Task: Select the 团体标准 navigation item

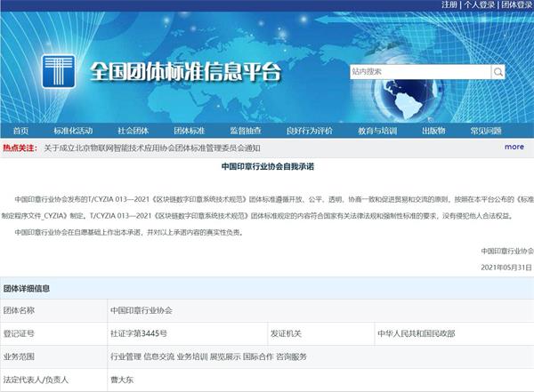Action: click(189, 131)
